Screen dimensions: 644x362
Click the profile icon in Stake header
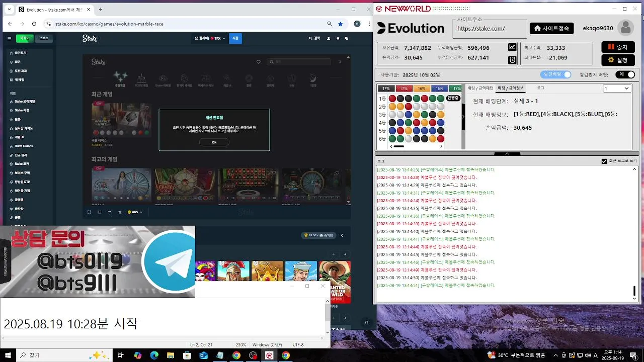[329, 38]
